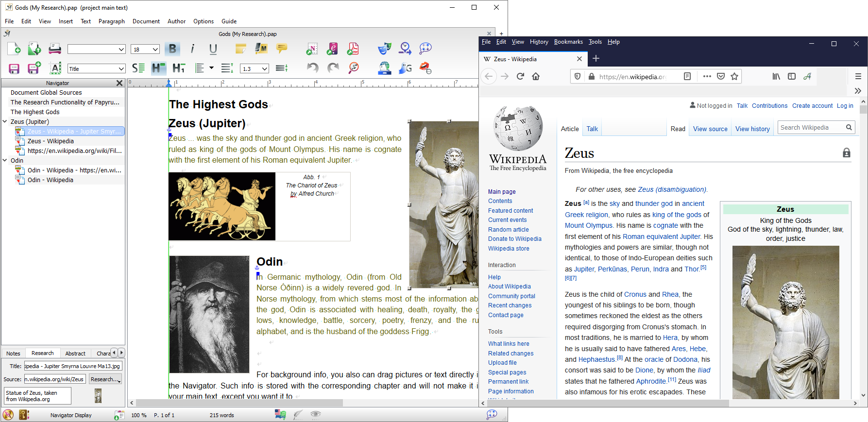Bookmark the Zeus page with the star
Viewport: 868px width, 422px height.
[x=734, y=76]
